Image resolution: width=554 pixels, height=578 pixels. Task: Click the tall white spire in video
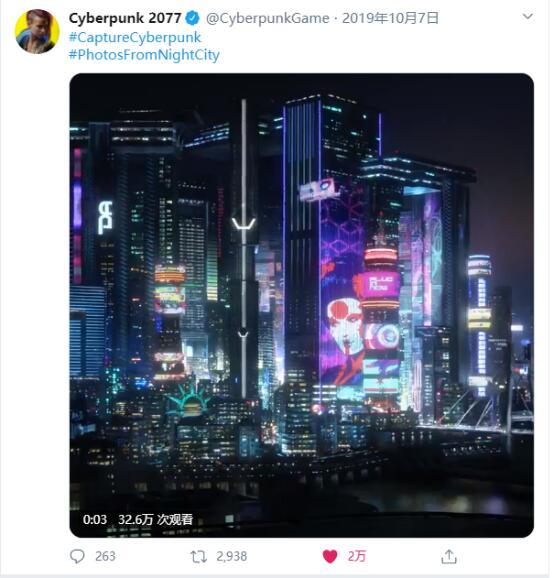[244, 247]
